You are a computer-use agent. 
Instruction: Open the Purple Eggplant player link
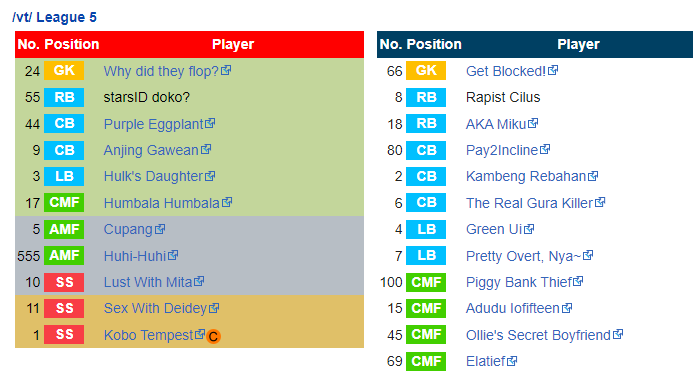pos(154,124)
